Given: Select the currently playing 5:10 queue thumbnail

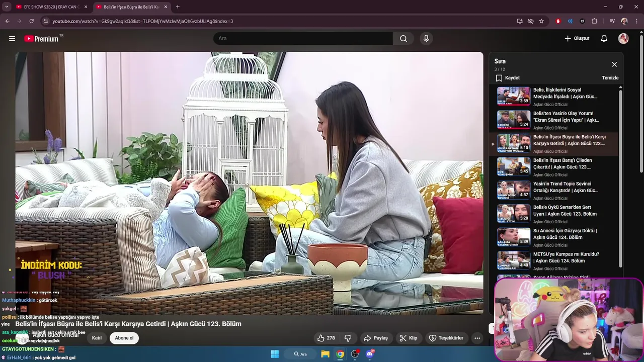Looking at the screenshot, I should coord(514,143).
